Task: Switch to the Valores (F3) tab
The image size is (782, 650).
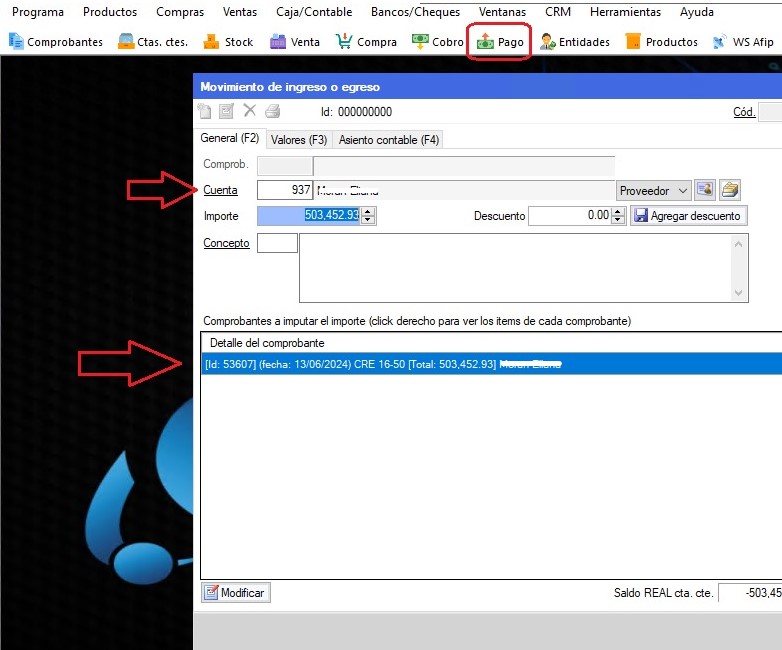Action: [299, 140]
